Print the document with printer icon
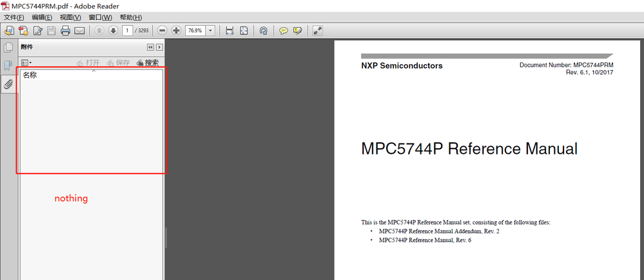 tap(65, 30)
